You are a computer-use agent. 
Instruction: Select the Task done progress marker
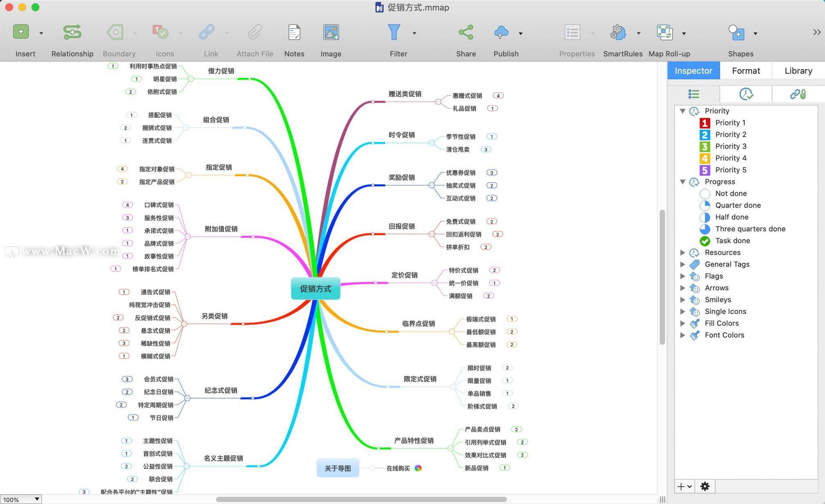(732, 241)
